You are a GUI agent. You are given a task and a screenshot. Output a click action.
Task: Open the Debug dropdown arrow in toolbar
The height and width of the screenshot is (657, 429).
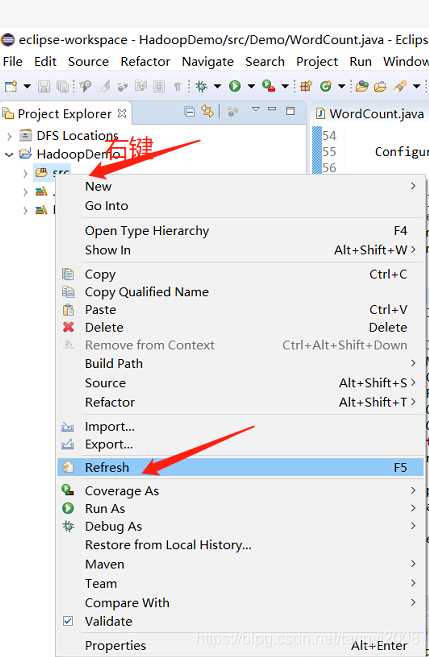[x=217, y=86]
